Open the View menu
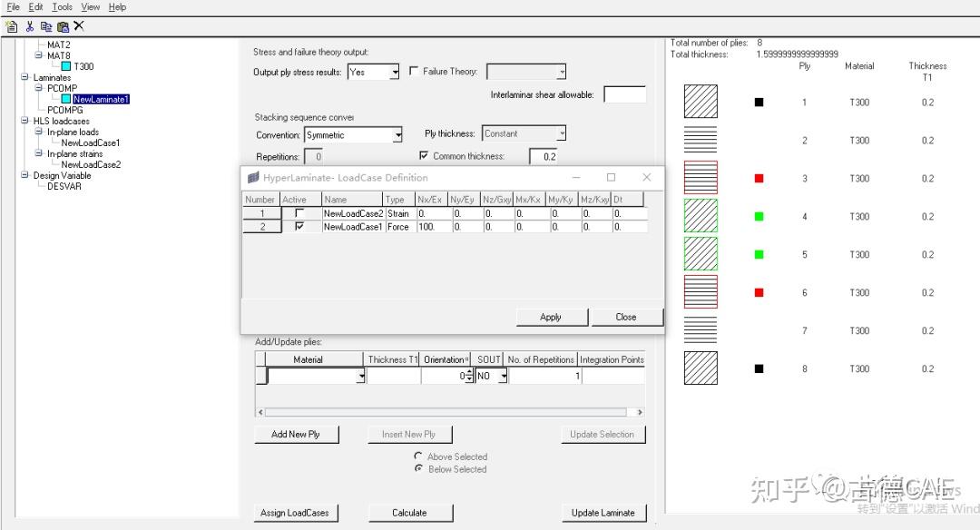 90,7
